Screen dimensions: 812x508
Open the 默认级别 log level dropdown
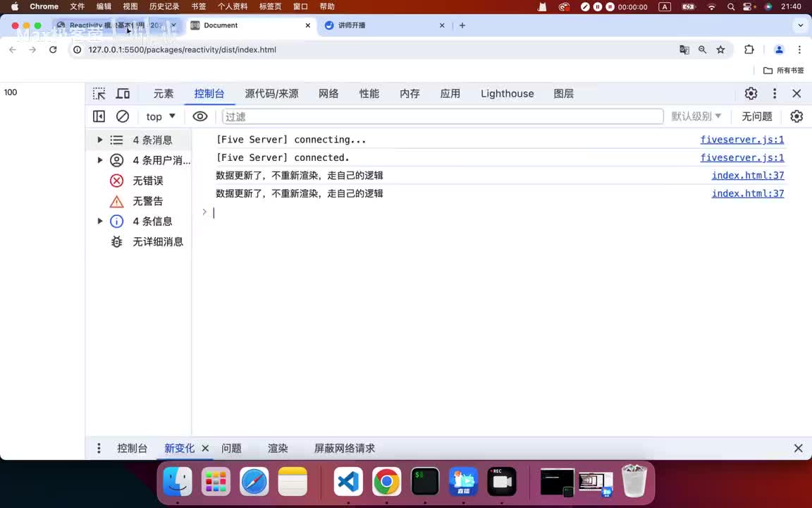point(696,116)
